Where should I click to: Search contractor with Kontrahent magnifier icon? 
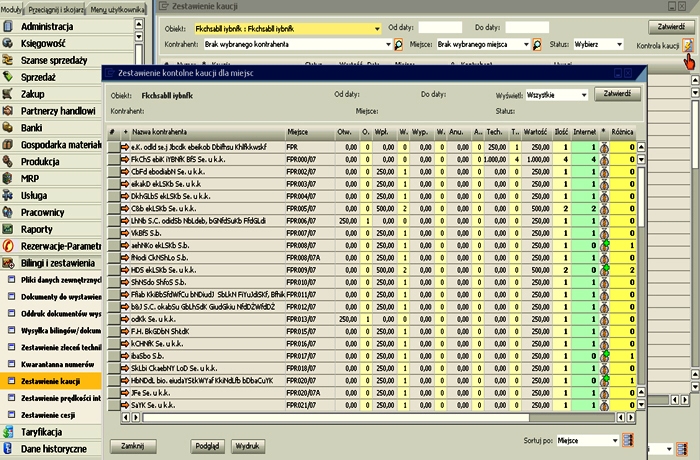pyautogui.click(x=398, y=45)
